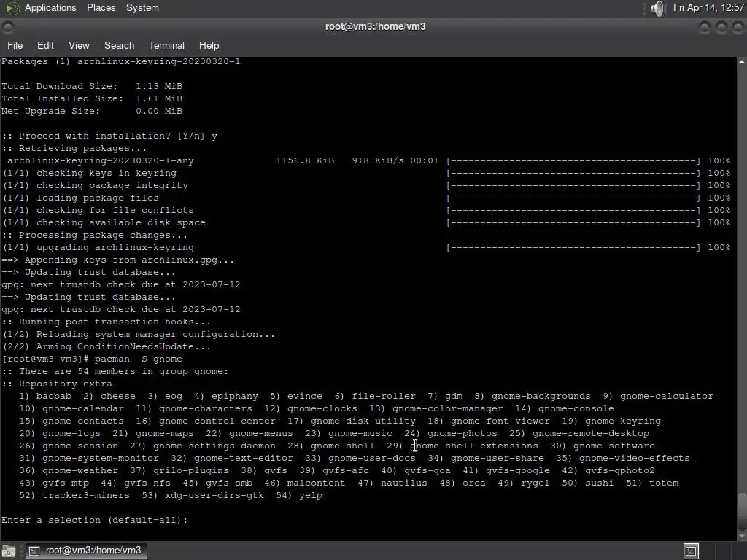This screenshot has width=747, height=560.
Task: Click the package entry 'gnome-shell-extensions'
Action: (x=474, y=446)
